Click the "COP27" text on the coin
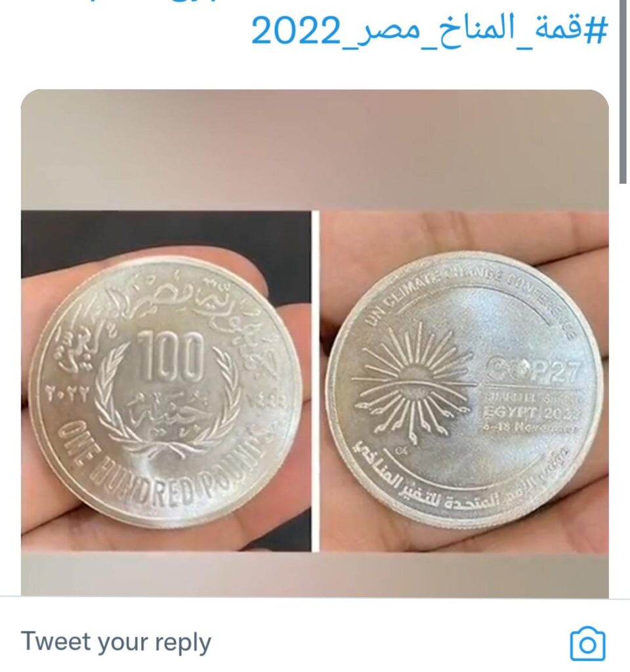Image resolution: width=630 pixels, height=672 pixels. [x=532, y=373]
